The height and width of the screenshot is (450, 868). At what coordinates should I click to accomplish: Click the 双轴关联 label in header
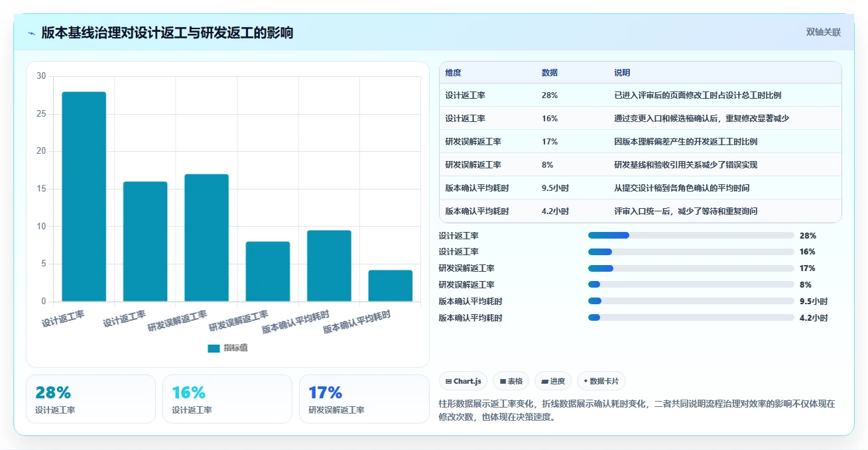point(823,32)
